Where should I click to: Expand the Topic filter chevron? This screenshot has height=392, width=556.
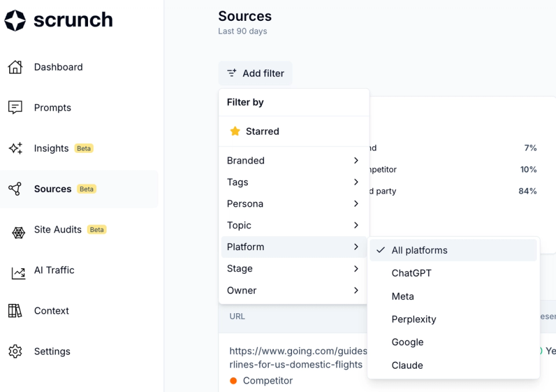(356, 225)
